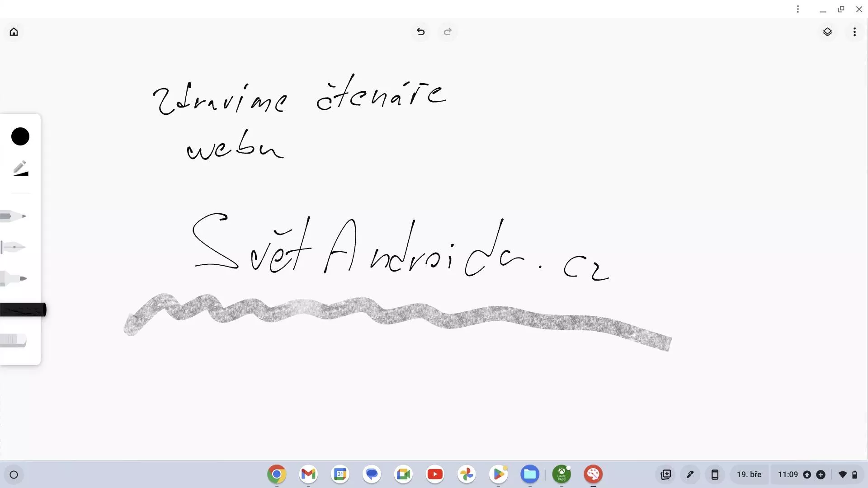The image size is (868, 488).
Task: Open Google Photos from the shelf
Action: (467, 474)
